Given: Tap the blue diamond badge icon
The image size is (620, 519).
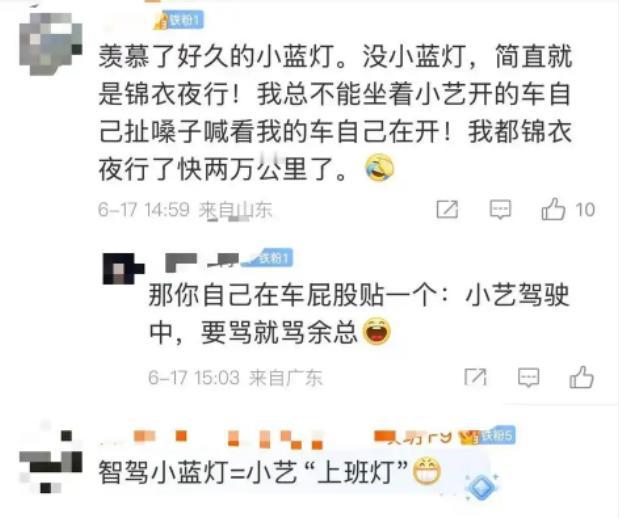Looking at the screenshot, I should [x=482, y=487].
